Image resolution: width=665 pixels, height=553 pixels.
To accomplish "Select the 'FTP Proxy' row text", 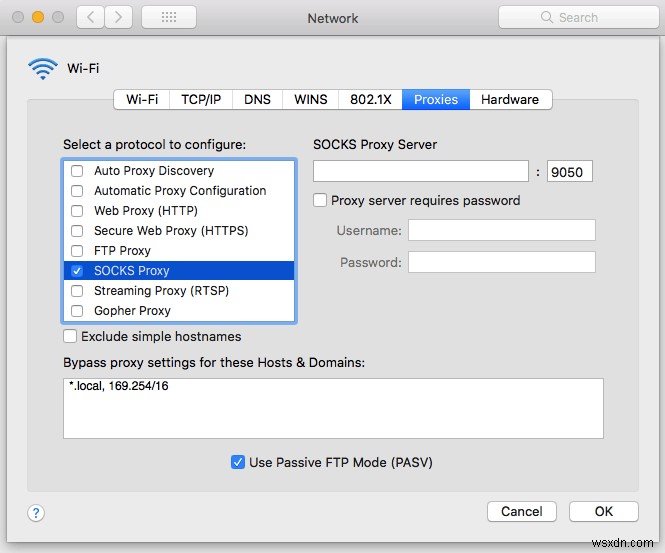I will pyautogui.click(x=122, y=251).
